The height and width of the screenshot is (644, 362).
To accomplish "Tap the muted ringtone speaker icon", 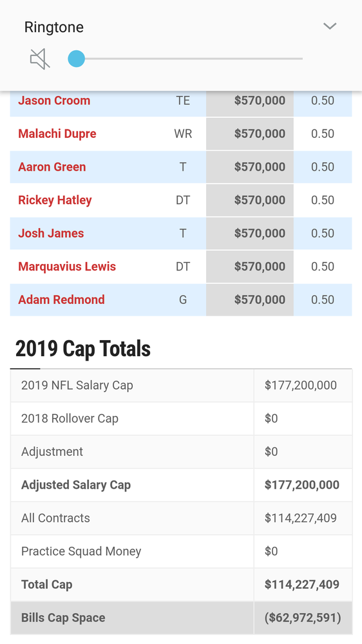I will coord(41,59).
